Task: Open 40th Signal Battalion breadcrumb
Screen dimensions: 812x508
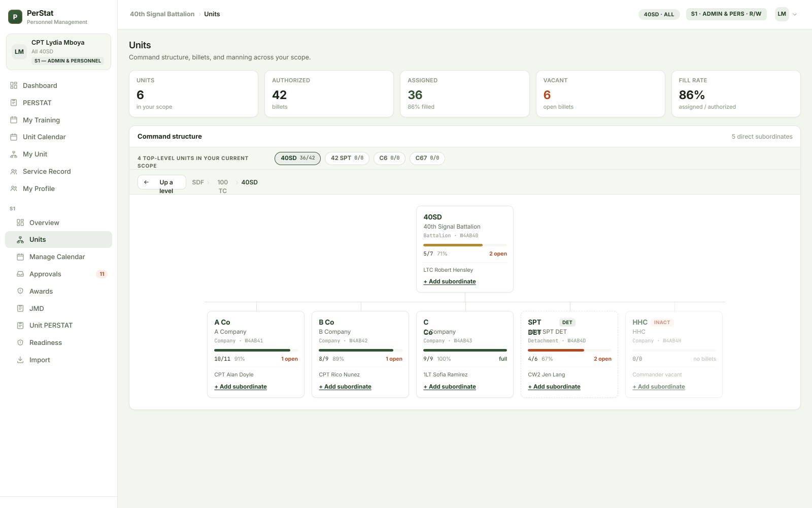Action: pyautogui.click(x=162, y=14)
